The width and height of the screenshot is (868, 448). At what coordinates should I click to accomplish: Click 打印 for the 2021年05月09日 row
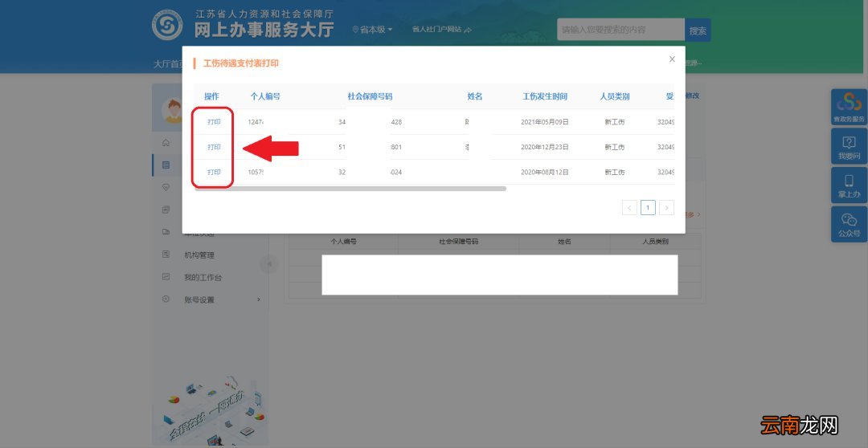(214, 122)
